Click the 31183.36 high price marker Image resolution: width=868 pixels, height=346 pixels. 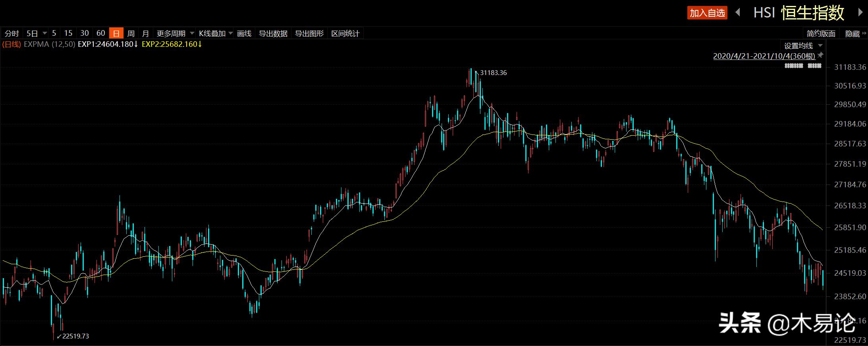(493, 73)
